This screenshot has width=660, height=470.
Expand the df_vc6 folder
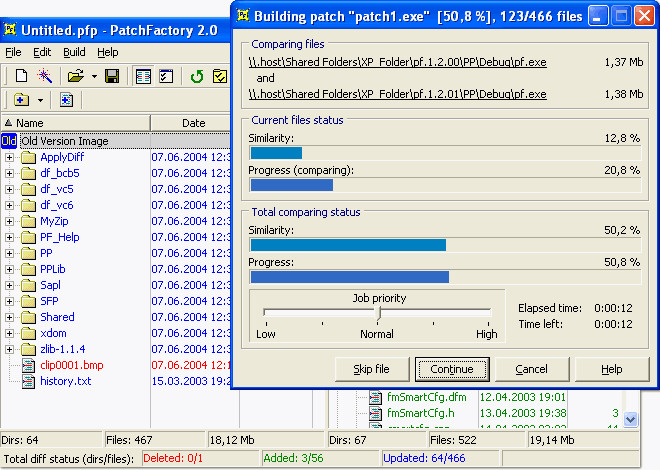(x=9, y=205)
